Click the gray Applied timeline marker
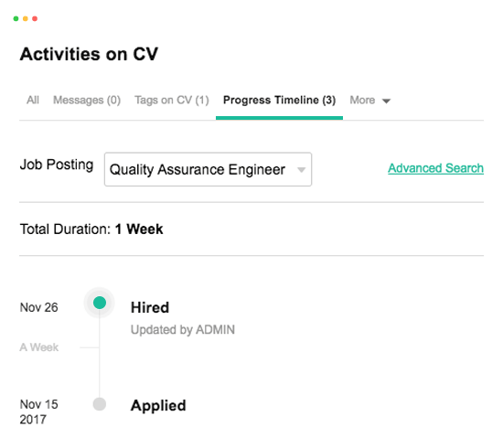This screenshot has height=448, width=503. click(x=100, y=404)
